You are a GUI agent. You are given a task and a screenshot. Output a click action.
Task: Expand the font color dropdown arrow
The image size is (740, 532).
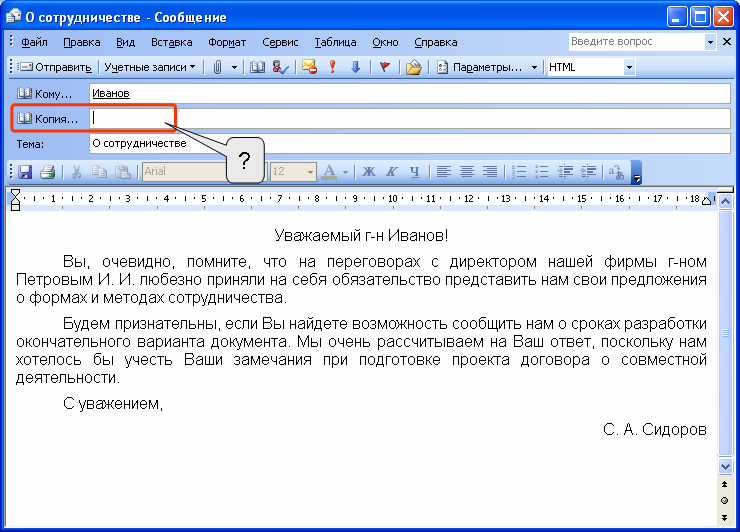pos(345,172)
